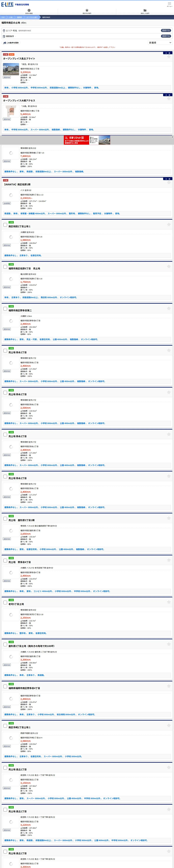Star the 3,220万円 長丘1丁目 listing
The height and width of the screenshot is (868, 174).
coord(169,809)
